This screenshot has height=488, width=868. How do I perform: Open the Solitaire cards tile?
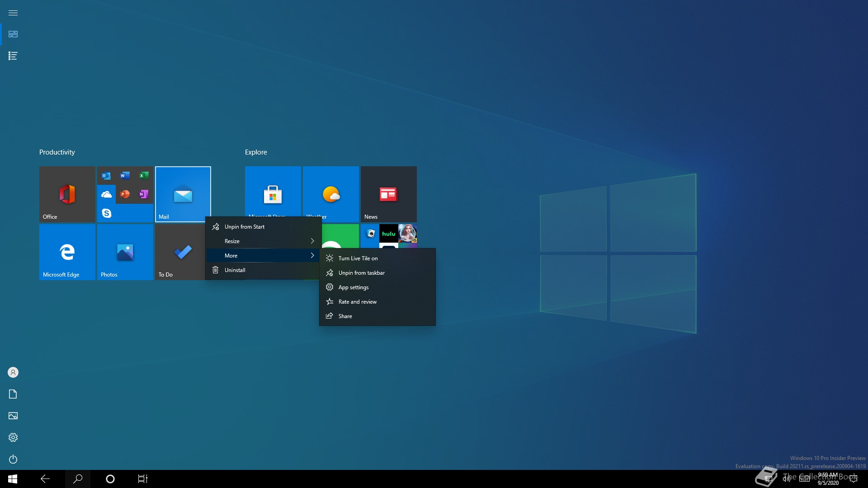click(x=370, y=234)
